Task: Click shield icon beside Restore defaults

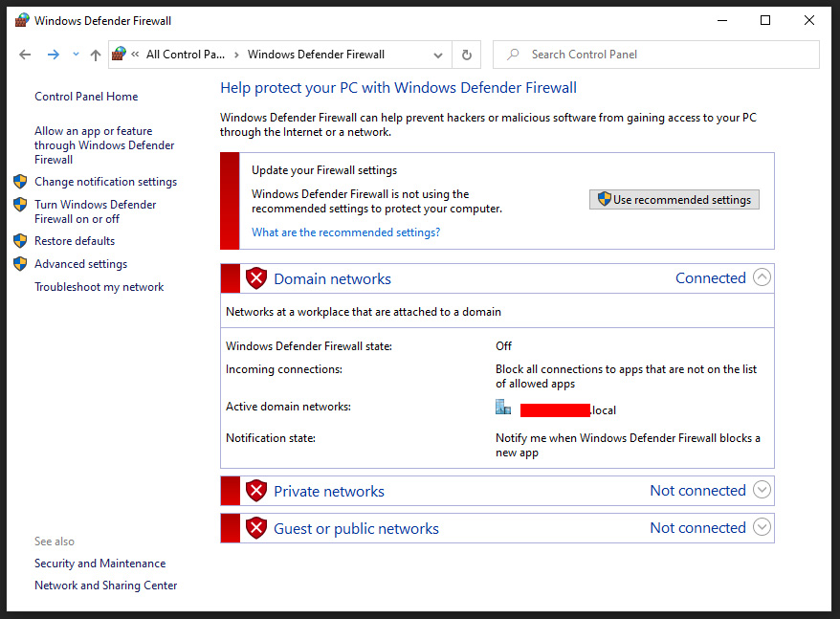Action: 20,241
